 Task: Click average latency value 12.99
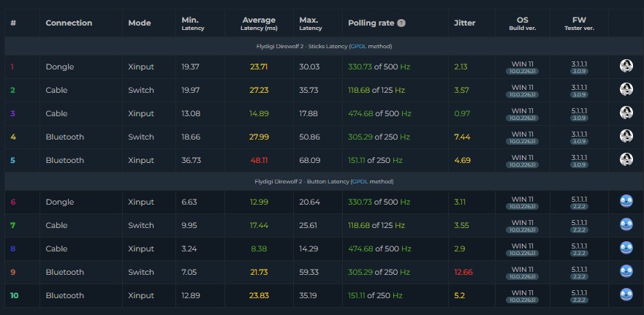point(259,202)
